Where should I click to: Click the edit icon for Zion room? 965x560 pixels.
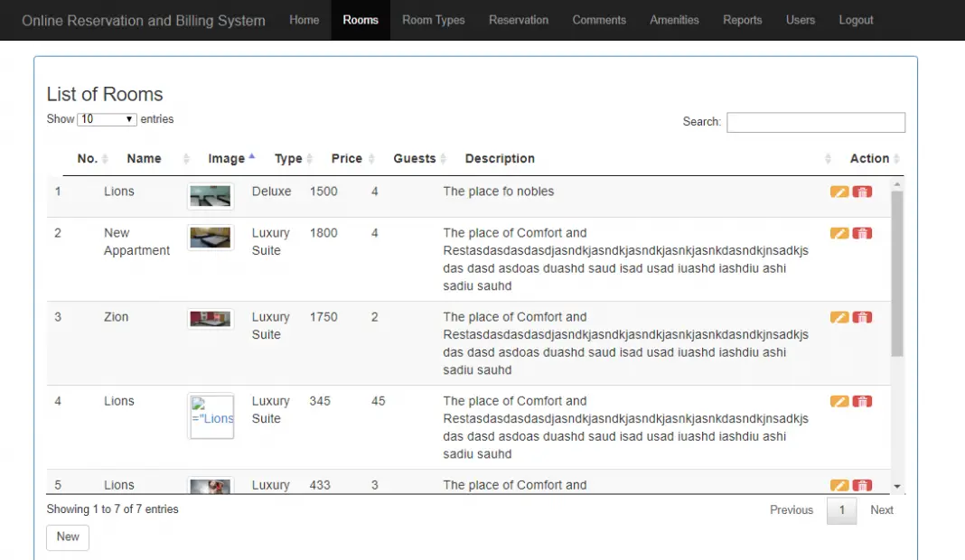[839, 317]
